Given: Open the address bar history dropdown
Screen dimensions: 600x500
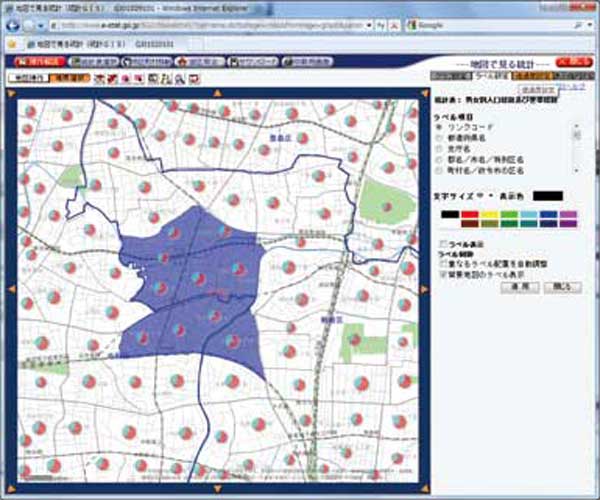Looking at the screenshot, I should (x=368, y=26).
